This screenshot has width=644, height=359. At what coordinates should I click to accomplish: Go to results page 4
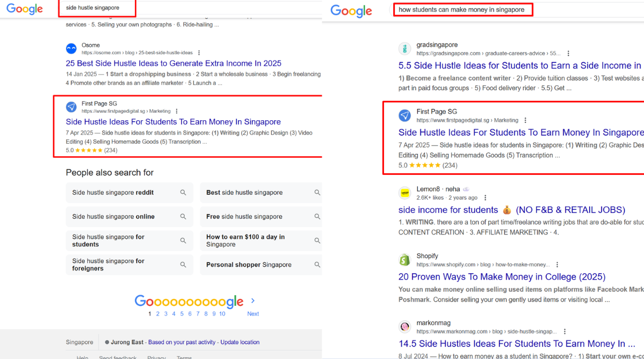tap(173, 314)
